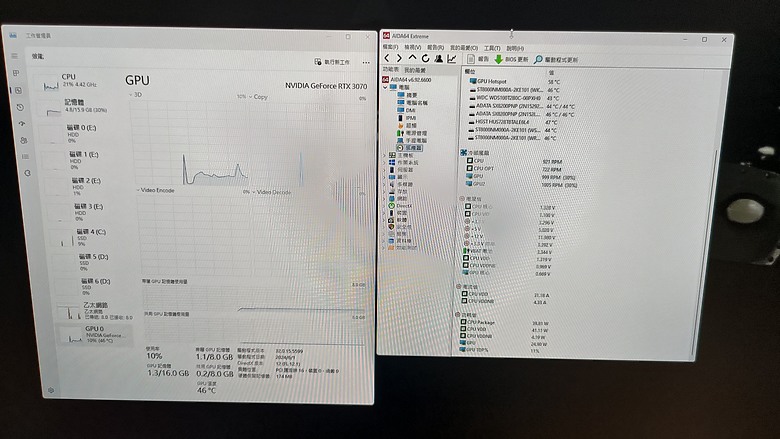The height and width of the screenshot is (439, 780).
Task: Open AIDA64 graph chart toolbar icon
Action: click(x=452, y=59)
